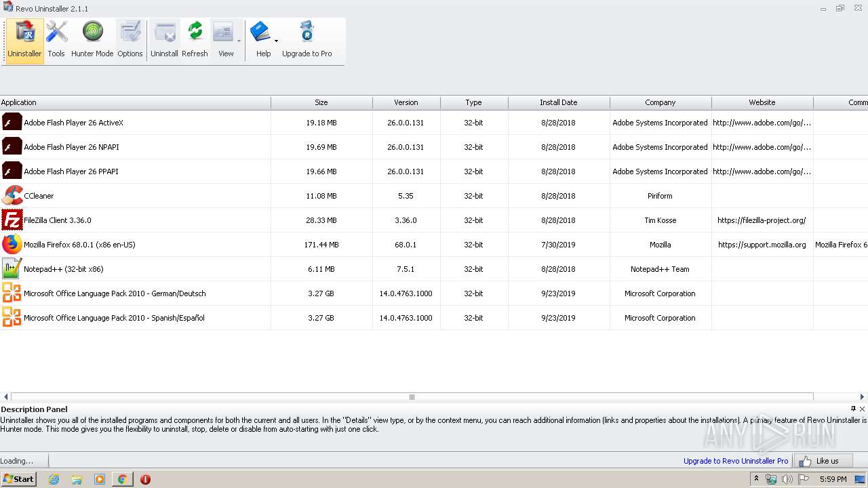Sort by the Company column header

click(660, 102)
